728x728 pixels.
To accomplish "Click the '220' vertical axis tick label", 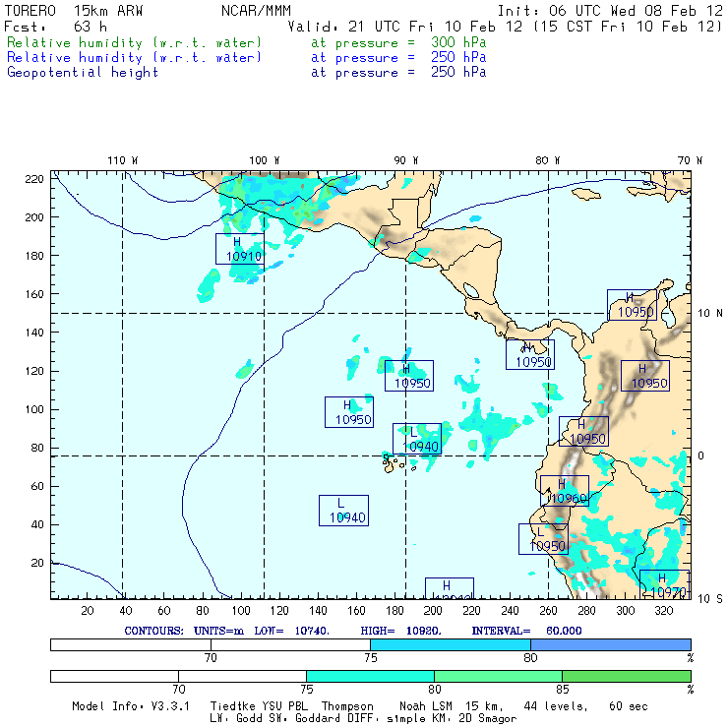I will (34, 179).
